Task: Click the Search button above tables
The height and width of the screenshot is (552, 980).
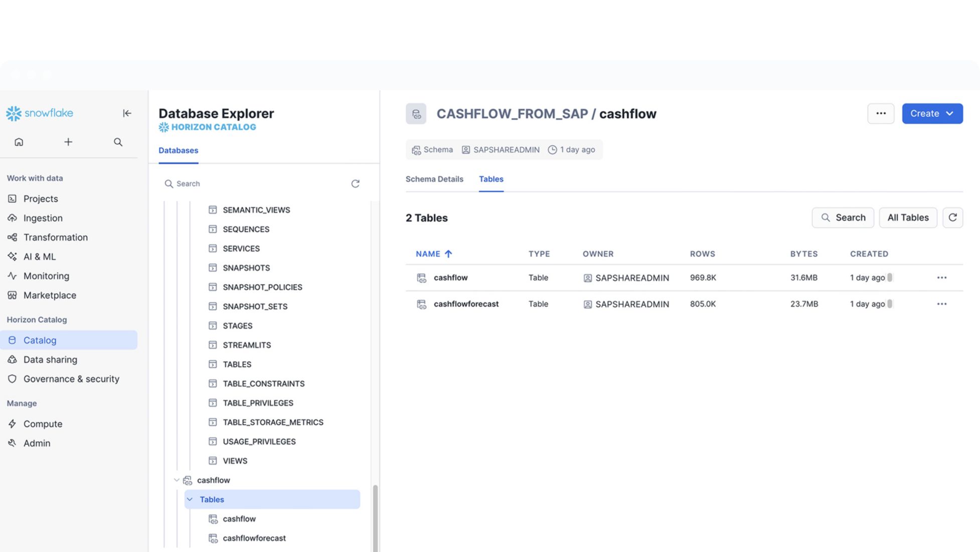Action: pyautogui.click(x=843, y=218)
